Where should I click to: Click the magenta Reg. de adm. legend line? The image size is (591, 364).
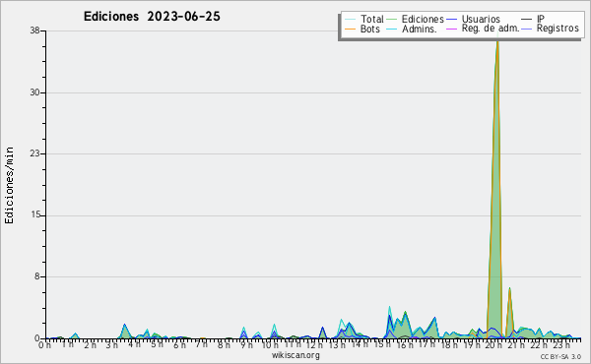(451, 29)
